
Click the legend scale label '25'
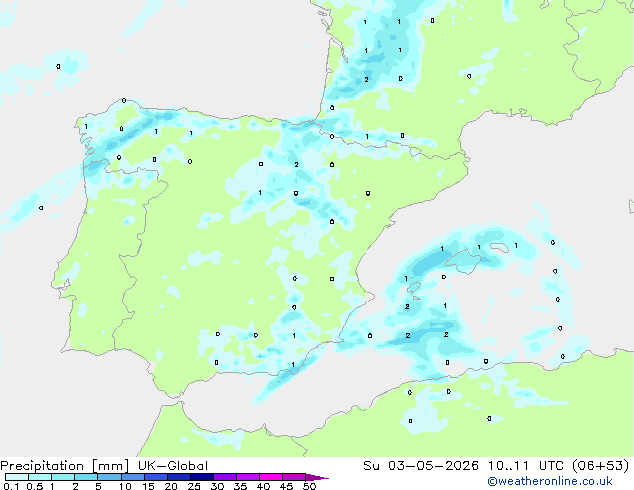pos(194,486)
